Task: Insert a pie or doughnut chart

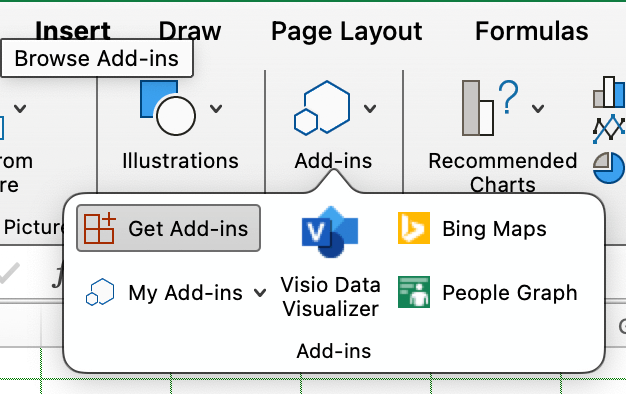Action: [609, 168]
